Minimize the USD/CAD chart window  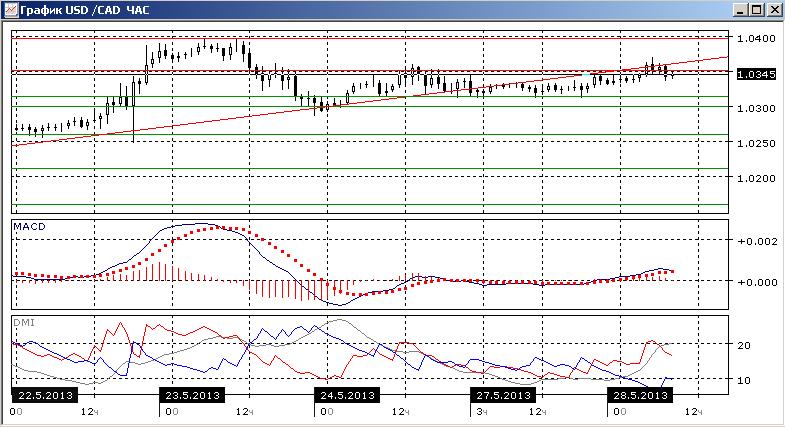point(741,10)
